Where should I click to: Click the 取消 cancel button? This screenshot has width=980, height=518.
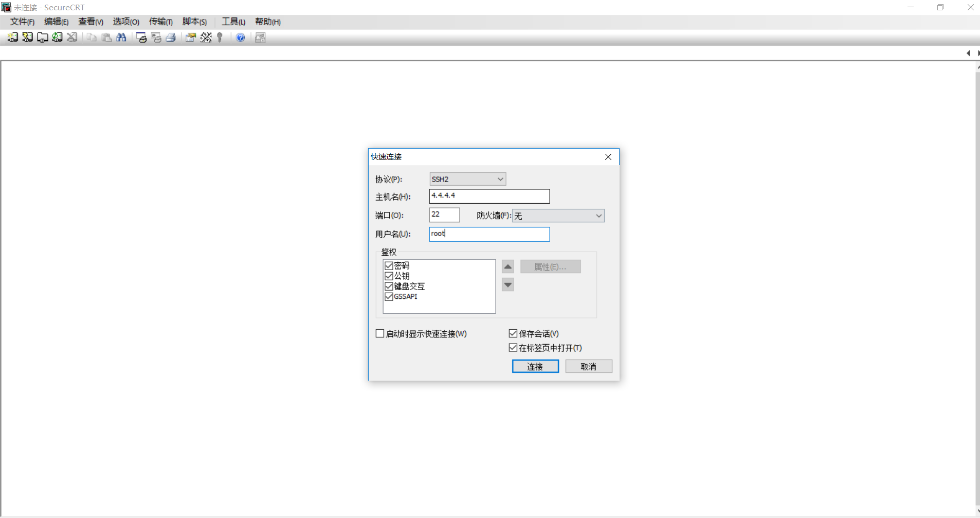coord(589,366)
